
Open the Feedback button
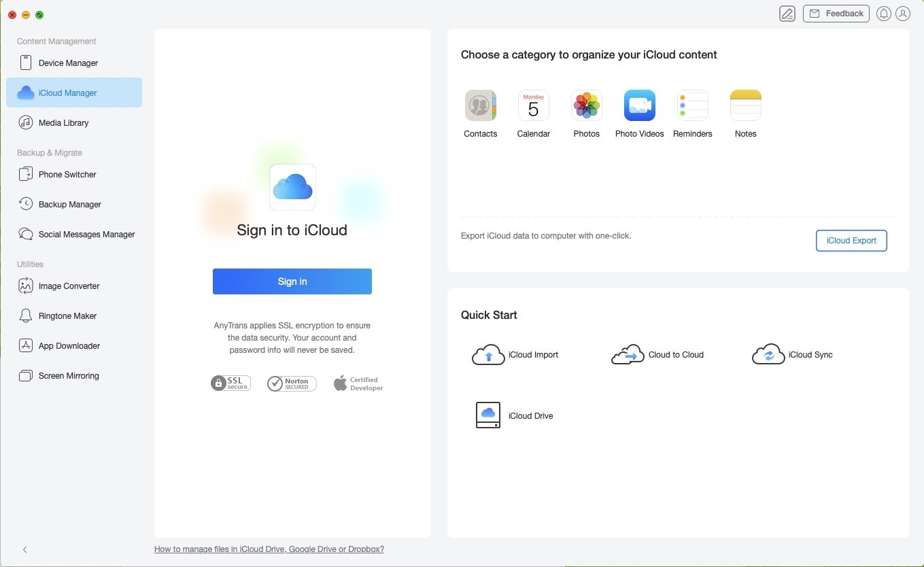(836, 14)
